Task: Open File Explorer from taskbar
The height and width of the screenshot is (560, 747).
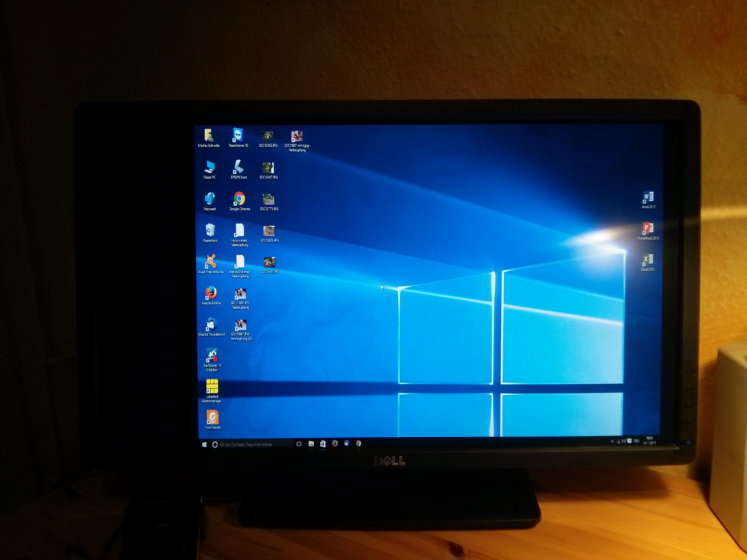Action: point(311,444)
